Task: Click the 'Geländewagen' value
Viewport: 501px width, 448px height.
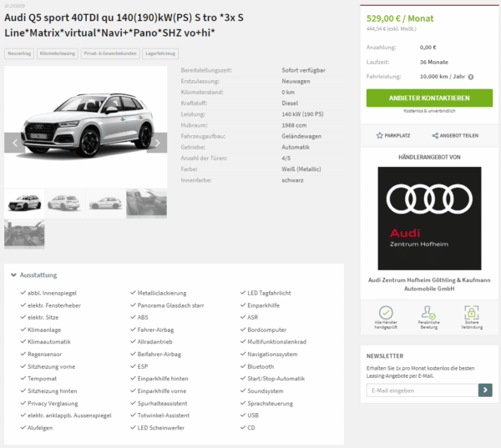Action: point(301,136)
